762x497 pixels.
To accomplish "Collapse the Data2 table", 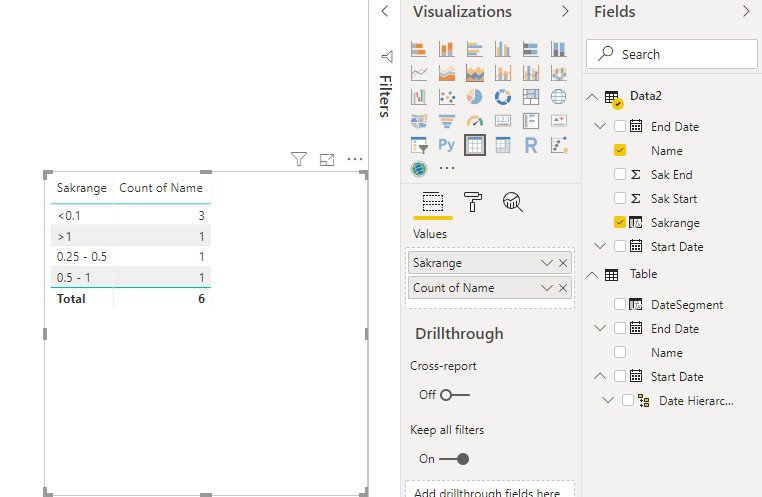I will coord(591,97).
